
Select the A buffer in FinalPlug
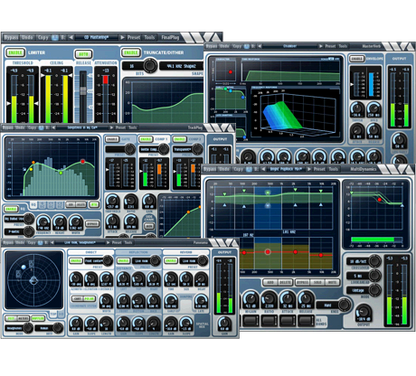55,38
